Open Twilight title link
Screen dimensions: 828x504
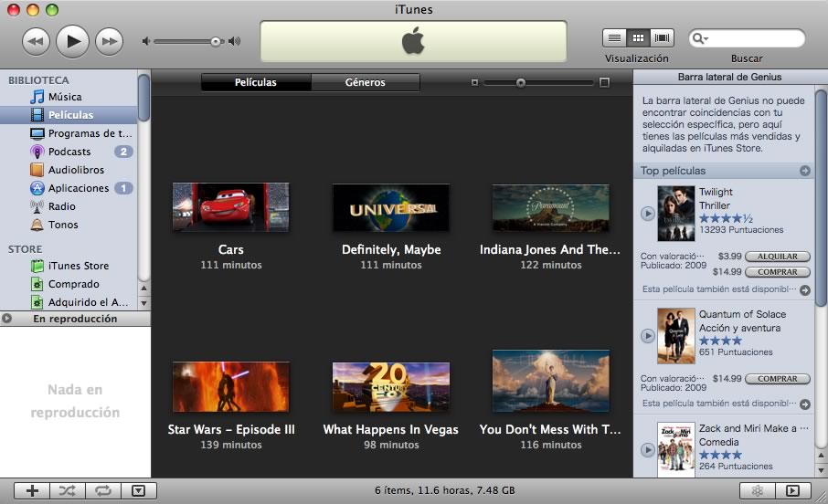click(717, 192)
